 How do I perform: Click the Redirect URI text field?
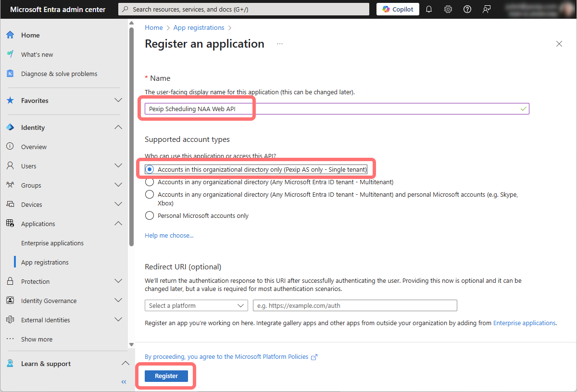pos(355,305)
